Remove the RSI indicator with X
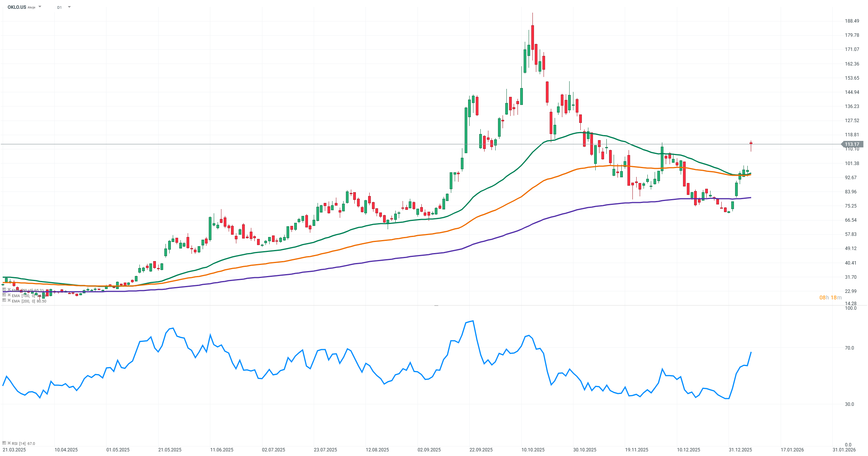The width and height of the screenshot is (868, 456). (9, 443)
